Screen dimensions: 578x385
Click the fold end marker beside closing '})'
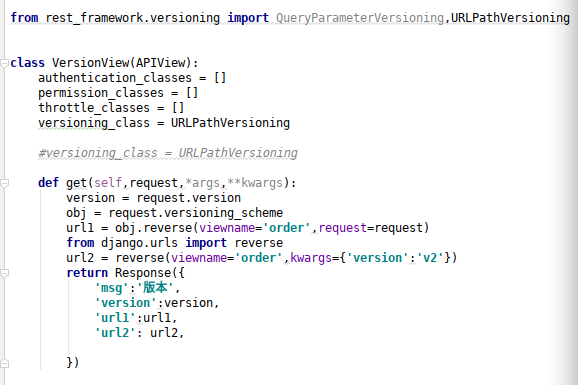[x=4, y=363]
